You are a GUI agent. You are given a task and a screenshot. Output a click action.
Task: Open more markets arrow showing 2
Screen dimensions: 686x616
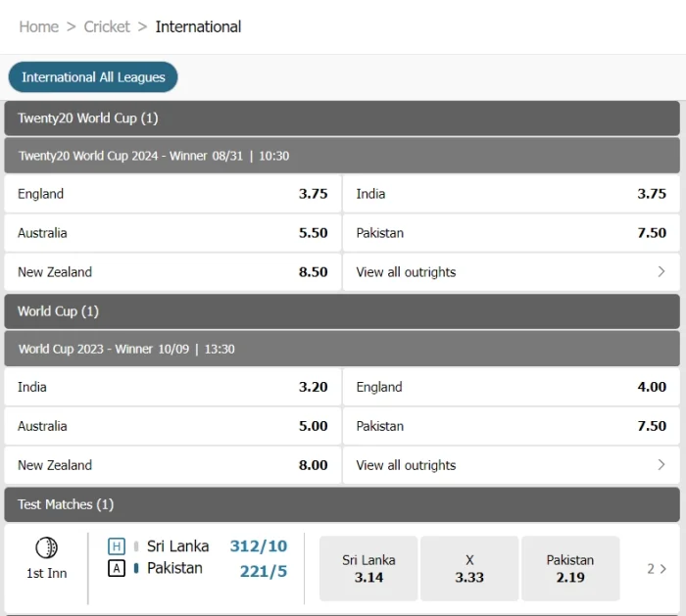pos(657,569)
